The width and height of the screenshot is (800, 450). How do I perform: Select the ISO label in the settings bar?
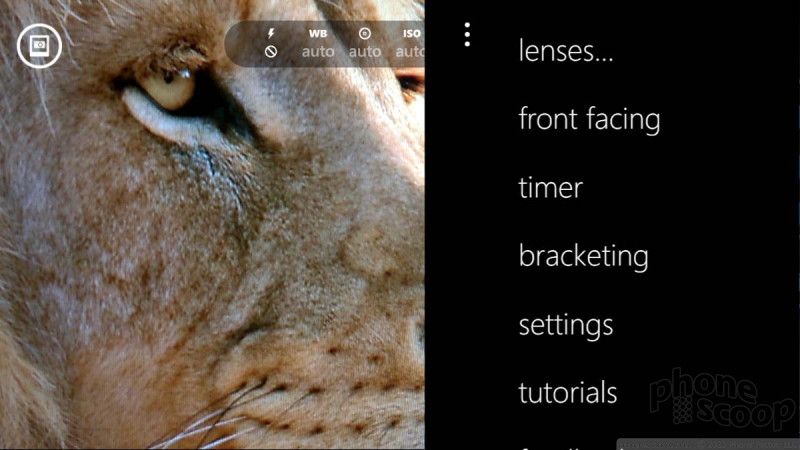coord(412,34)
